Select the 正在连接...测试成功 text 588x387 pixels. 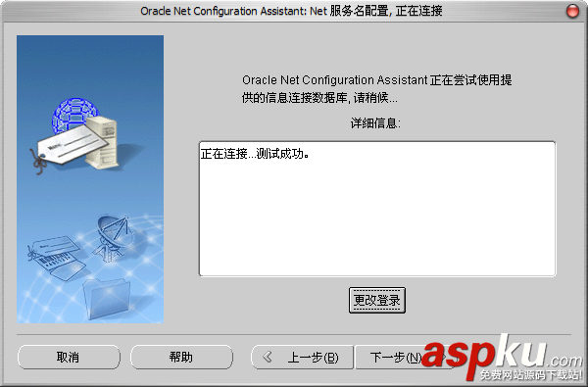point(255,154)
